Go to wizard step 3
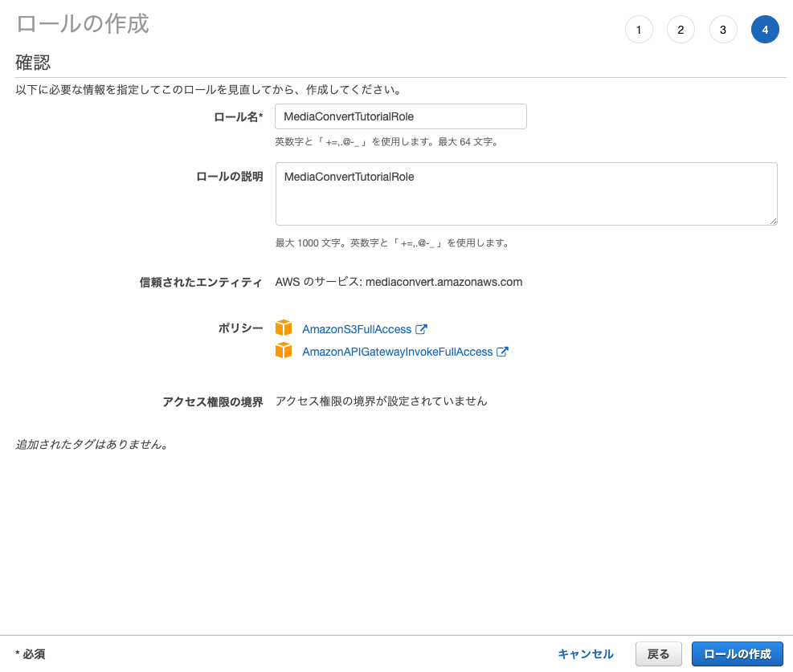This screenshot has width=793, height=672. tap(723, 30)
